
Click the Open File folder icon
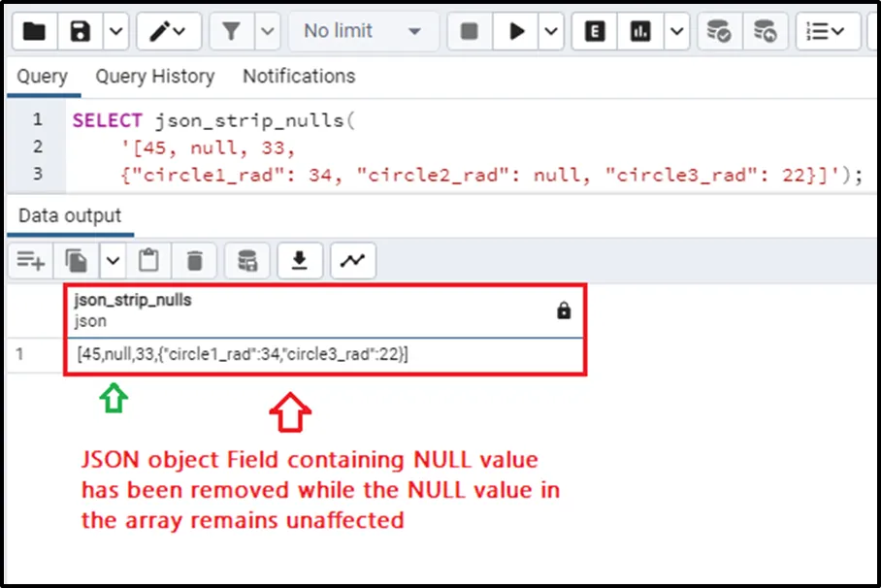[34, 31]
